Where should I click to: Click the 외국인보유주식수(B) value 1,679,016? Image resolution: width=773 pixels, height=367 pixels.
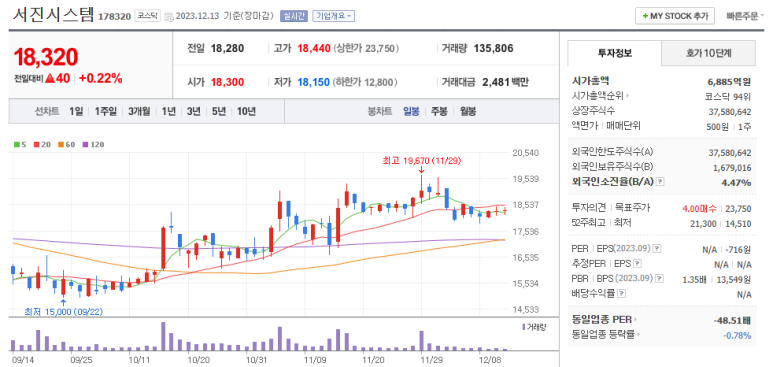point(732,168)
